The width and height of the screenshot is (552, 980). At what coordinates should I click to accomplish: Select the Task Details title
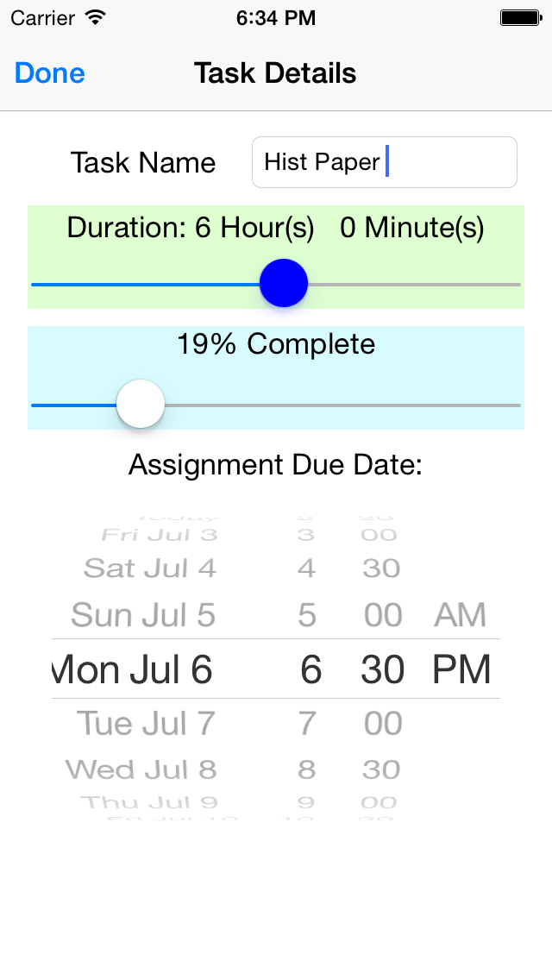pyautogui.click(x=274, y=73)
